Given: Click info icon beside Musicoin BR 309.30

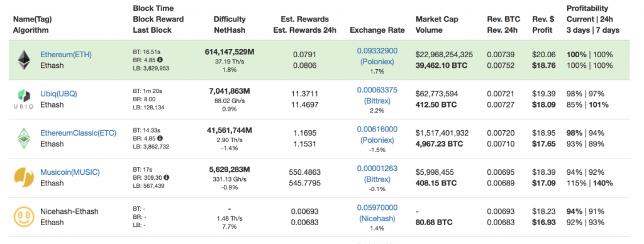Looking at the screenshot, I should click(x=166, y=177).
